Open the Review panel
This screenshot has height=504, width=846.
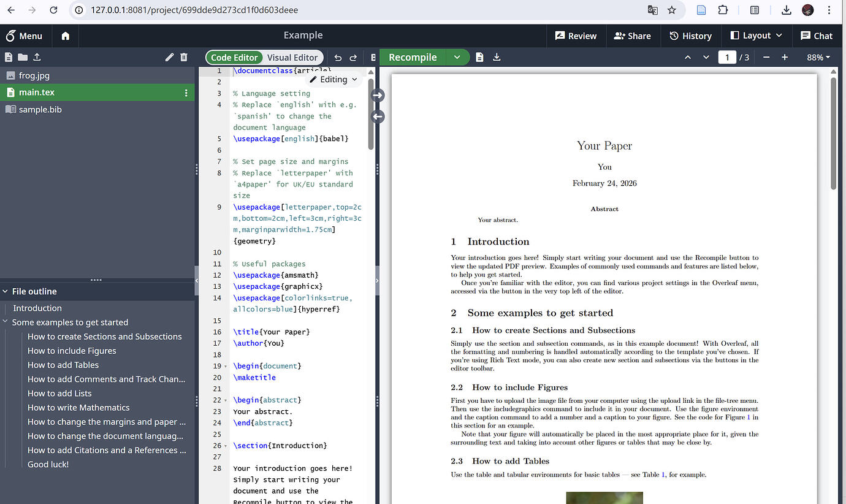pyautogui.click(x=575, y=36)
